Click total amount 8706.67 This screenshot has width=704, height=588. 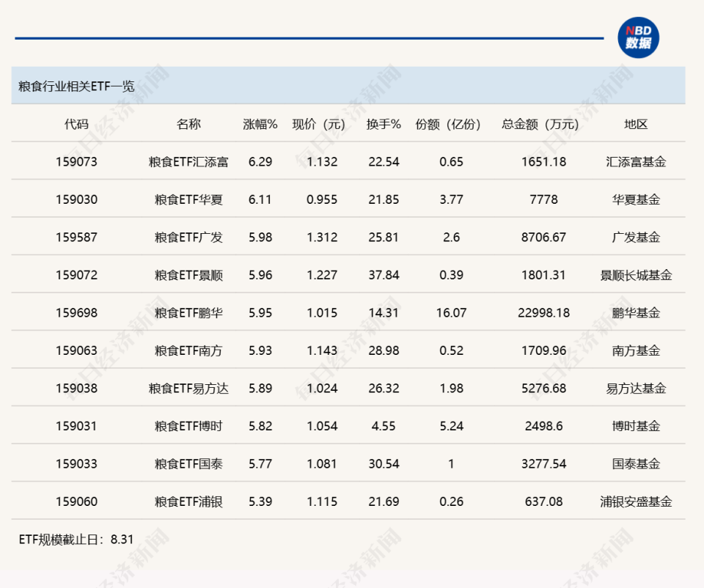click(543, 237)
